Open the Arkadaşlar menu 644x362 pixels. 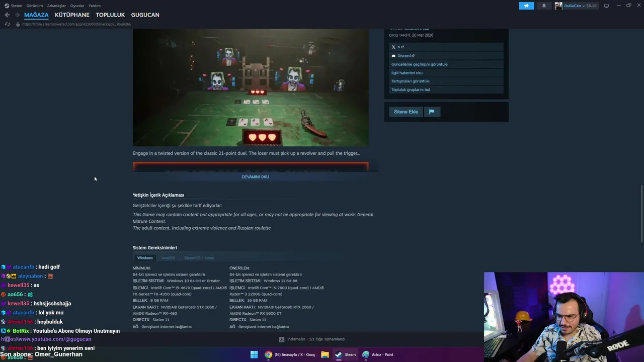[x=56, y=6]
